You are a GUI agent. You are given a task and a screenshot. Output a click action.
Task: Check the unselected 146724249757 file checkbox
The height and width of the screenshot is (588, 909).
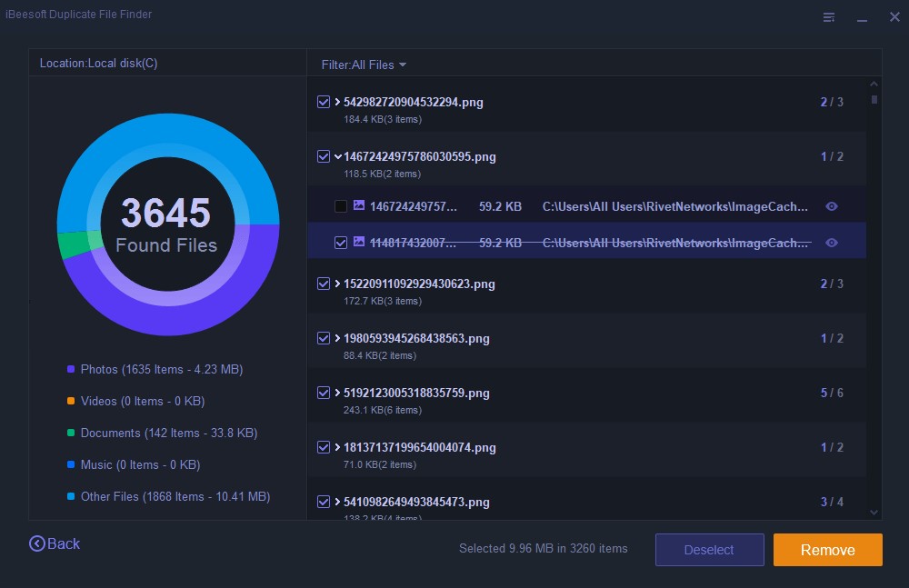tap(341, 206)
